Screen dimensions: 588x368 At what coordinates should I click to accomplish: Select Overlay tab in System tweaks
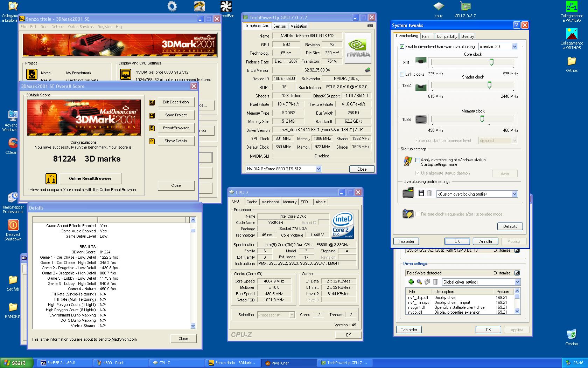(x=468, y=36)
